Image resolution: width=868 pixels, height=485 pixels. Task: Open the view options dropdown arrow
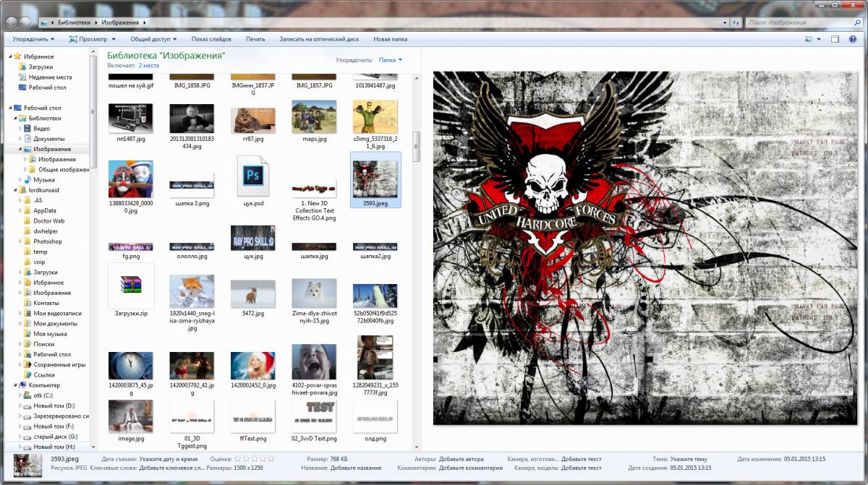click(820, 39)
